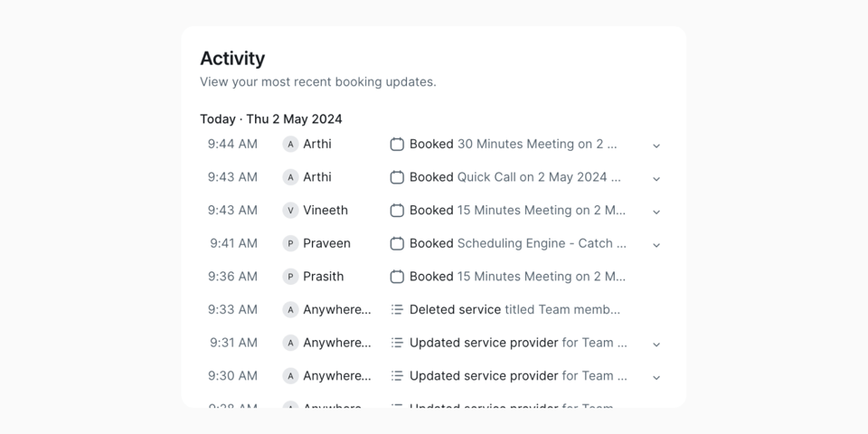
Task: Click the list icon beside Deleted service
Action: tap(397, 309)
